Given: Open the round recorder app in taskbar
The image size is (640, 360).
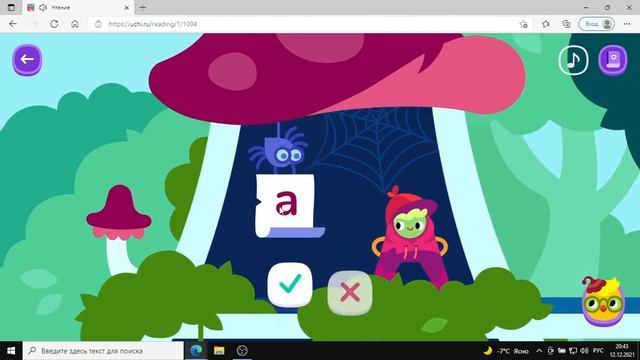Looking at the screenshot, I should tap(242, 351).
